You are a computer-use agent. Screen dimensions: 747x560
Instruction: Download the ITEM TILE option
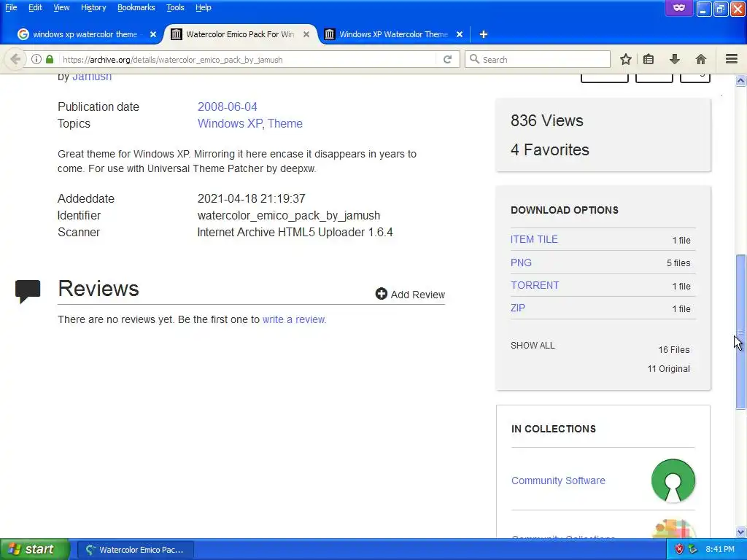[x=534, y=239]
